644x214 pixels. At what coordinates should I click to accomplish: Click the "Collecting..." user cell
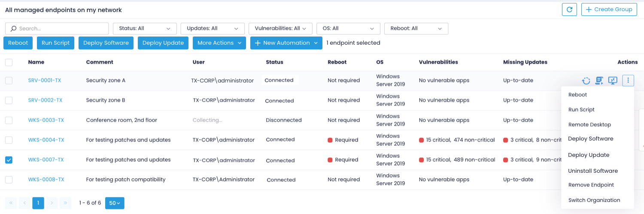pyautogui.click(x=207, y=120)
